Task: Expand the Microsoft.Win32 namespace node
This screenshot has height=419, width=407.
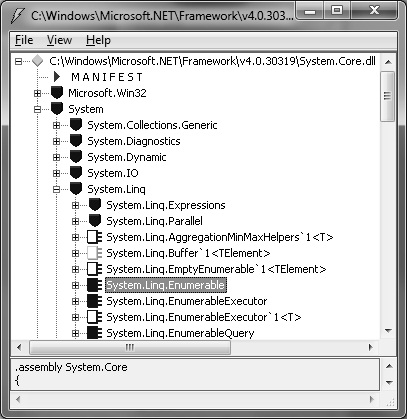Action: (x=38, y=93)
